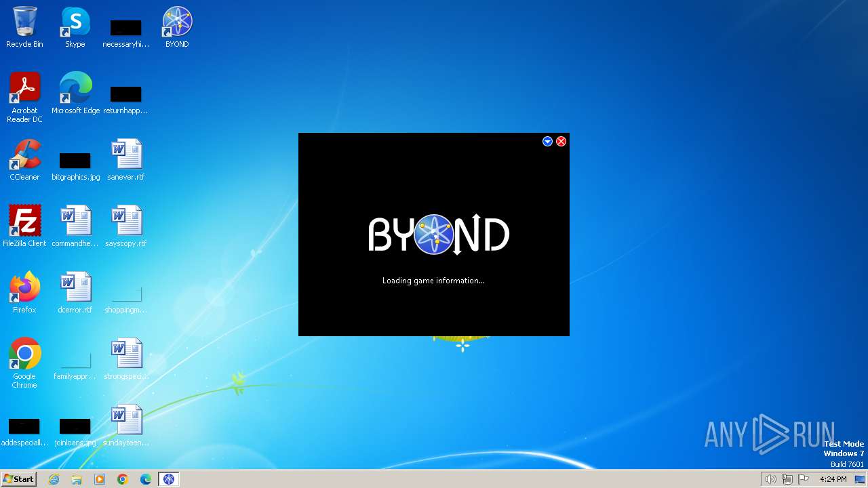Click the BYOND logo in splash window
This screenshot has height=488, width=868.
438,235
